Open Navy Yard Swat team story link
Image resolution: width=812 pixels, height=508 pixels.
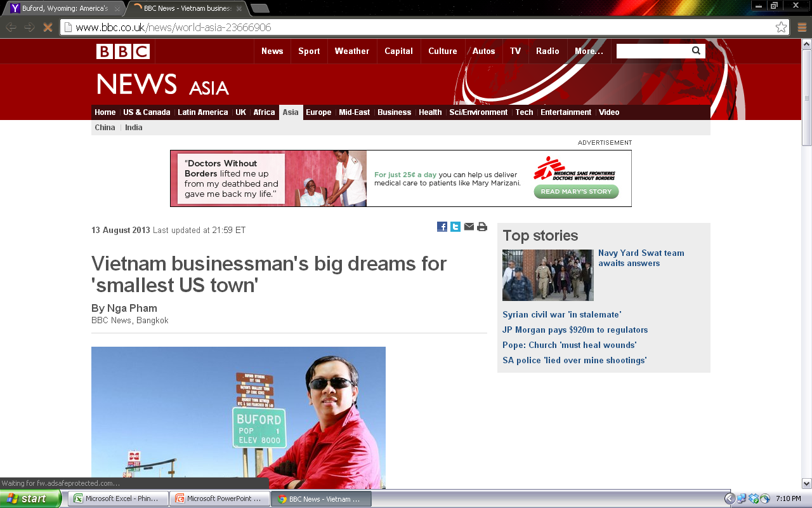tap(641, 258)
